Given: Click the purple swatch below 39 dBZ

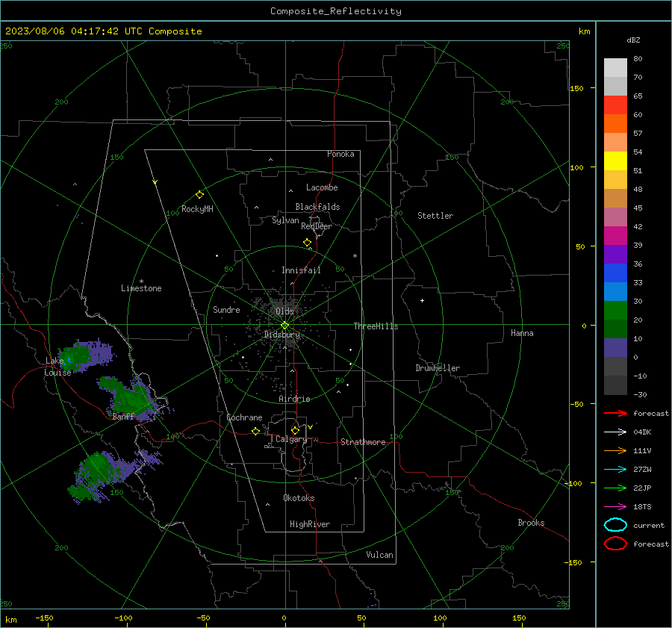Looking at the screenshot, I should coord(615,254).
